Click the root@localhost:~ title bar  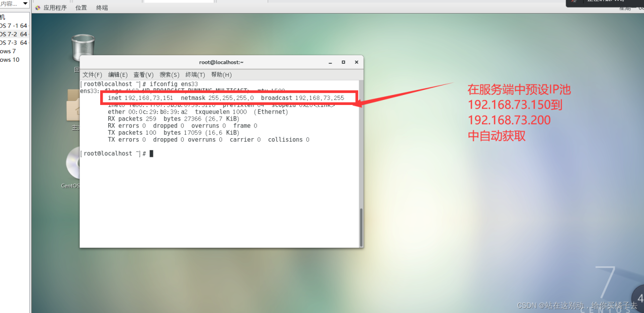pyautogui.click(x=221, y=62)
